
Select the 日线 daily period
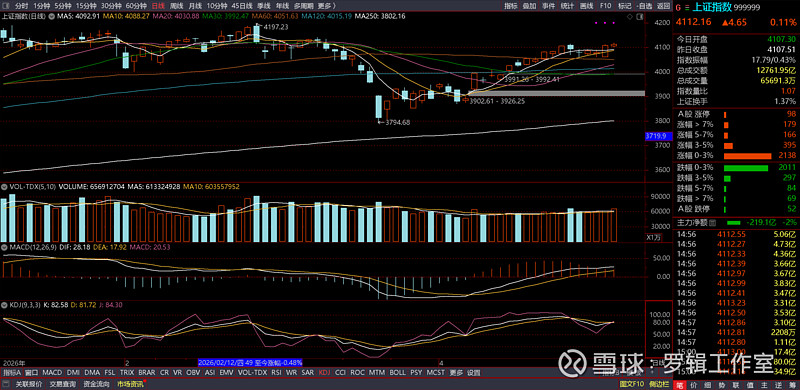pyautogui.click(x=158, y=6)
